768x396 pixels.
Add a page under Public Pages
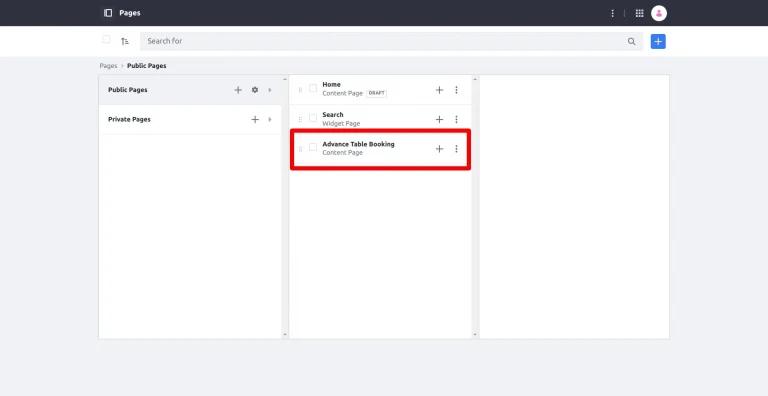(x=238, y=90)
